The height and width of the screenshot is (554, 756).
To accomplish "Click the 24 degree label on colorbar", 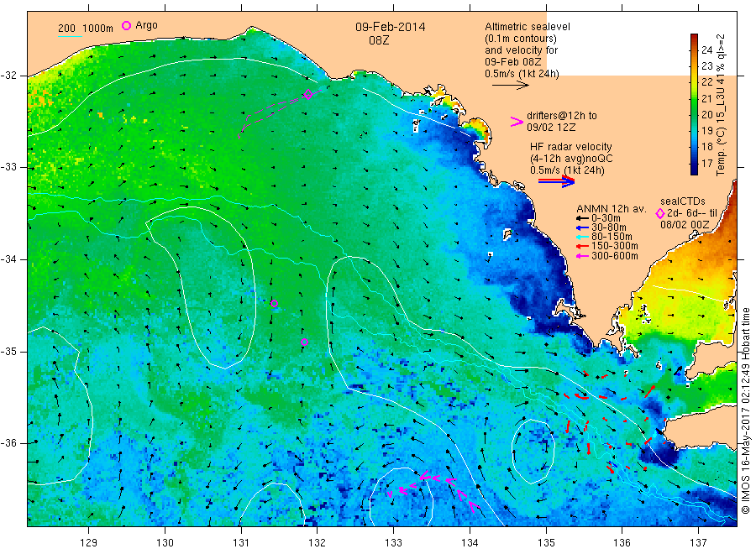I will coord(706,50).
